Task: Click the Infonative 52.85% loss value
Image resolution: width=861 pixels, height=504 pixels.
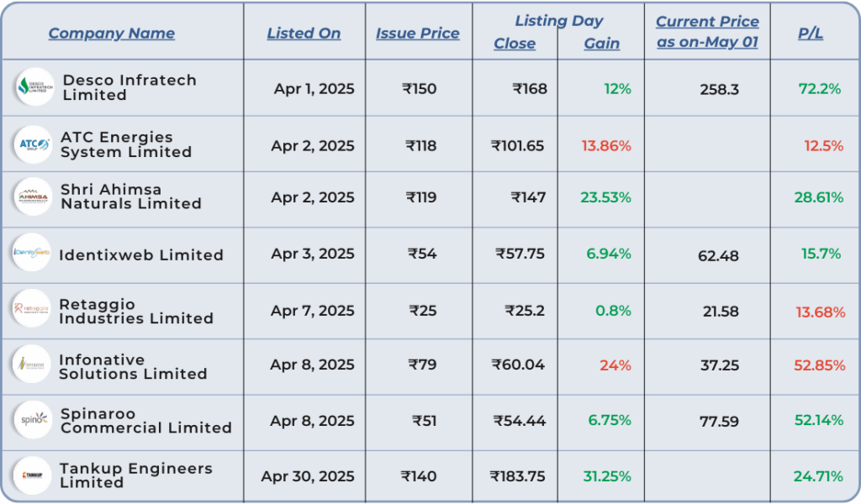Action: (x=819, y=365)
